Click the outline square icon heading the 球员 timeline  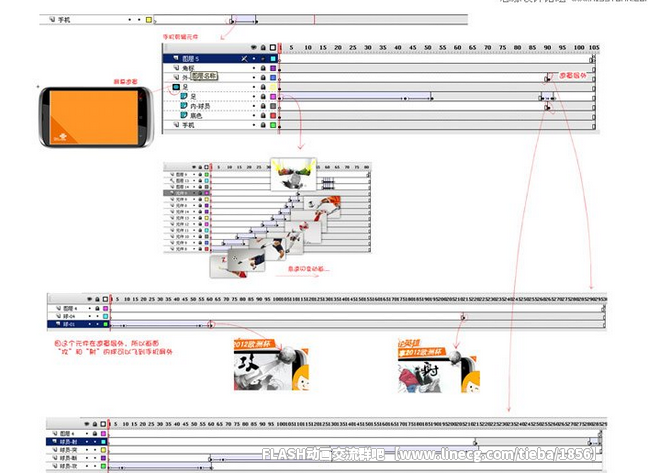(x=103, y=424)
